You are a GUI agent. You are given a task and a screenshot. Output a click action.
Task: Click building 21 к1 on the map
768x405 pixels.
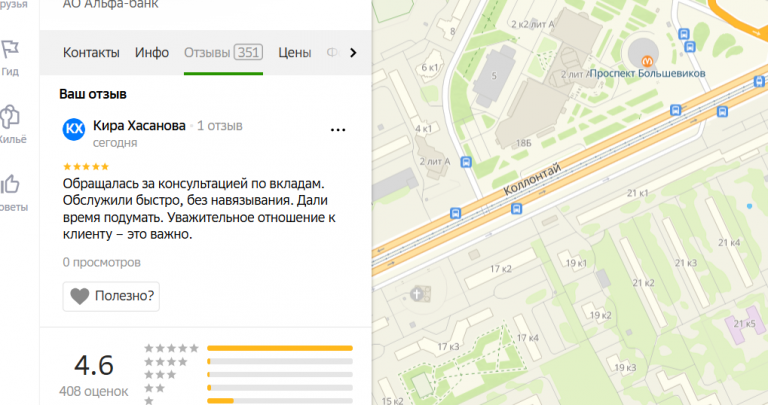pyautogui.click(x=638, y=193)
